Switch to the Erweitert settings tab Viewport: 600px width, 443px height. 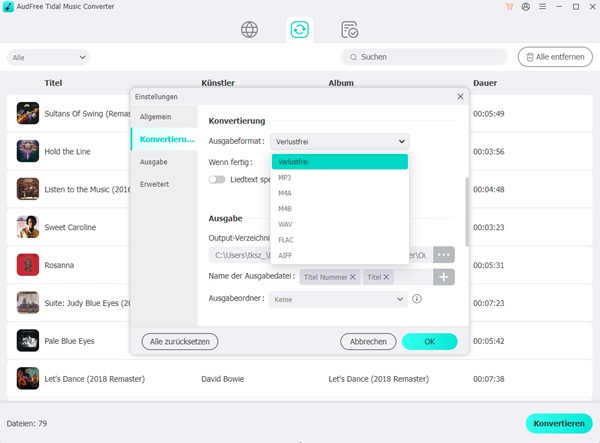pos(164,184)
